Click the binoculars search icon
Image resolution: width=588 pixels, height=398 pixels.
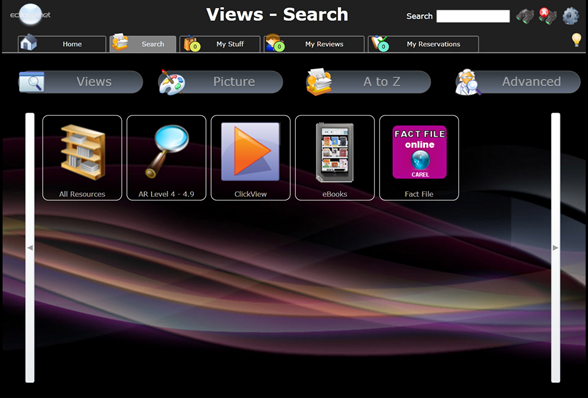525,16
